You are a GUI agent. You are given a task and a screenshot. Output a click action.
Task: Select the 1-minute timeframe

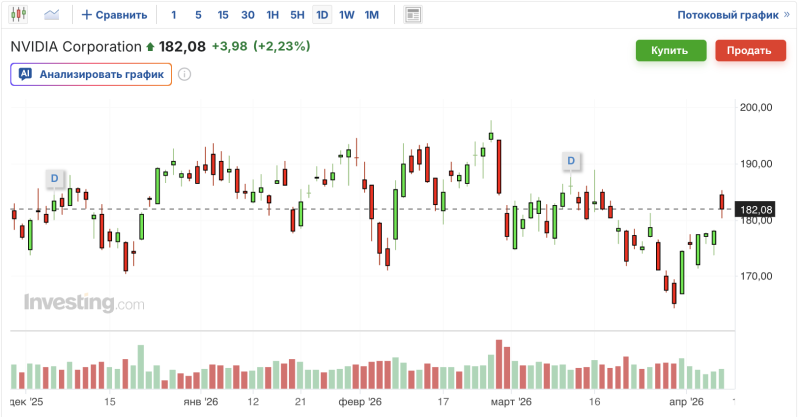pyautogui.click(x=174, y=15)
